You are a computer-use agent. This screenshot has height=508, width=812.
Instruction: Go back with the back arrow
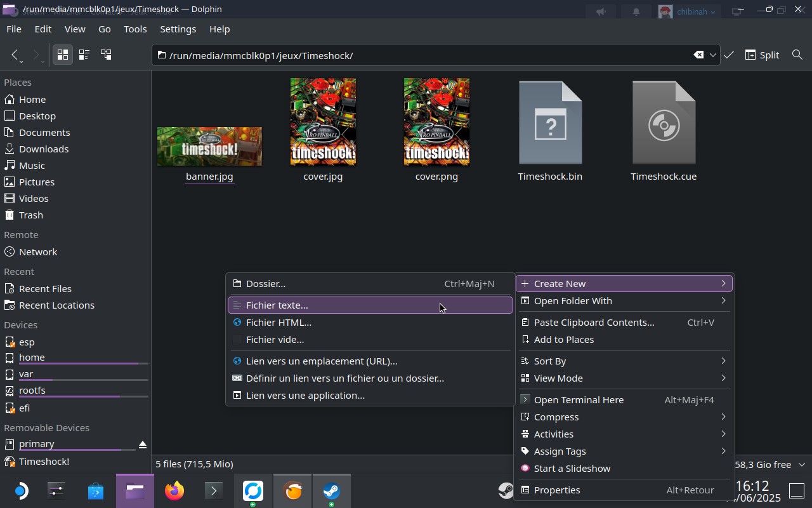pyautogui.click(x=15, y=55)
